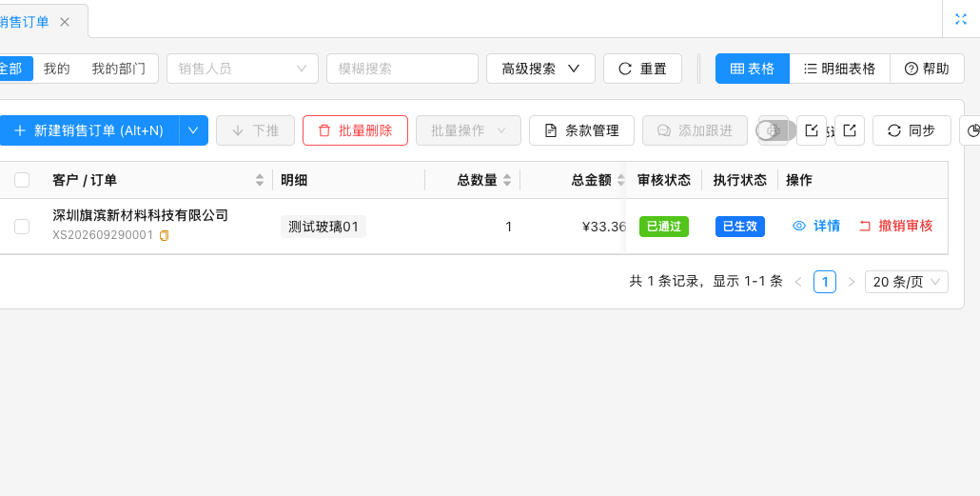Expand the 高级搜索 panel

point(540,69)
